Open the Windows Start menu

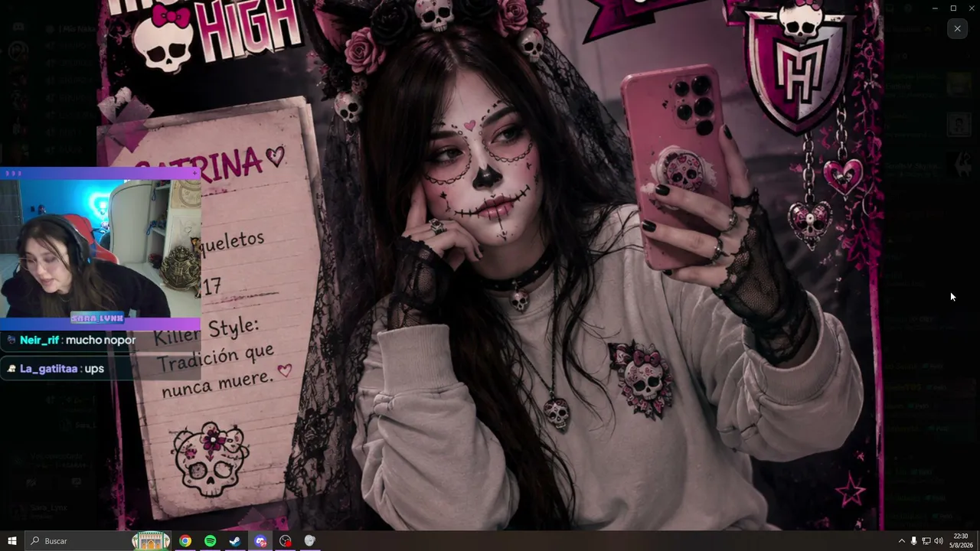12,541
